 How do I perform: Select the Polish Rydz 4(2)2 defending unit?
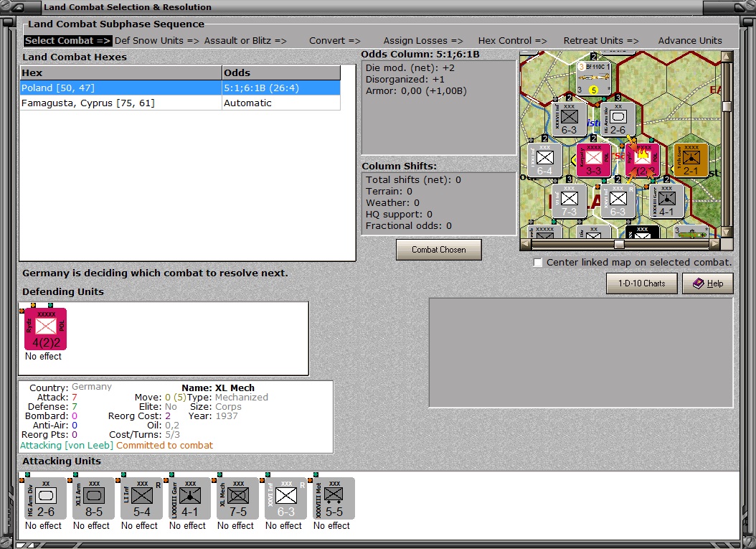45,329
